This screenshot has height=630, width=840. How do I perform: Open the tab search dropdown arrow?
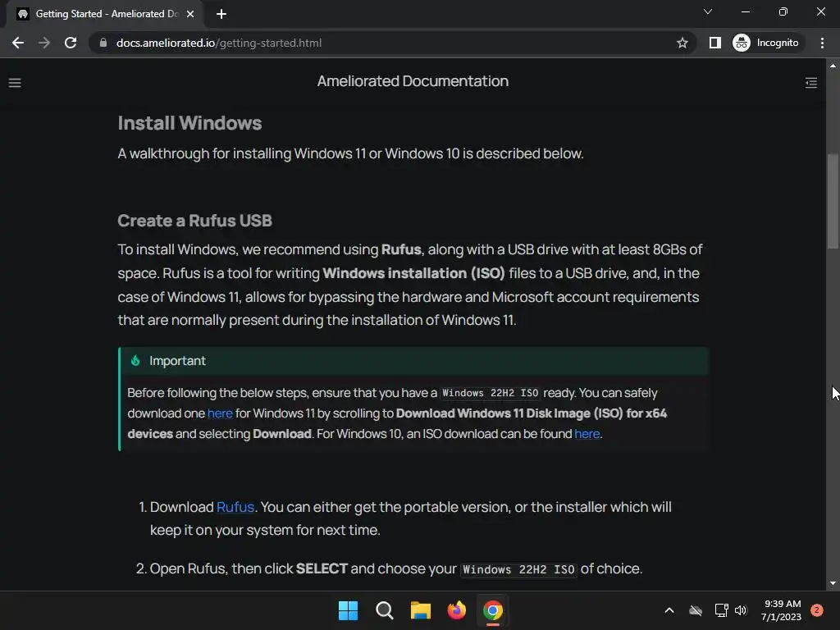point(708,11)
